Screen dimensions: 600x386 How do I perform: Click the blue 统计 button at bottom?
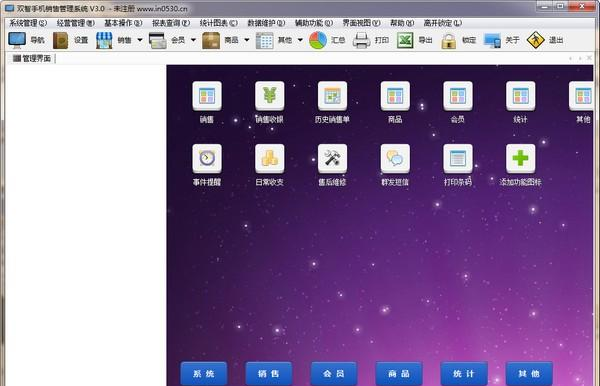[464, 373]
